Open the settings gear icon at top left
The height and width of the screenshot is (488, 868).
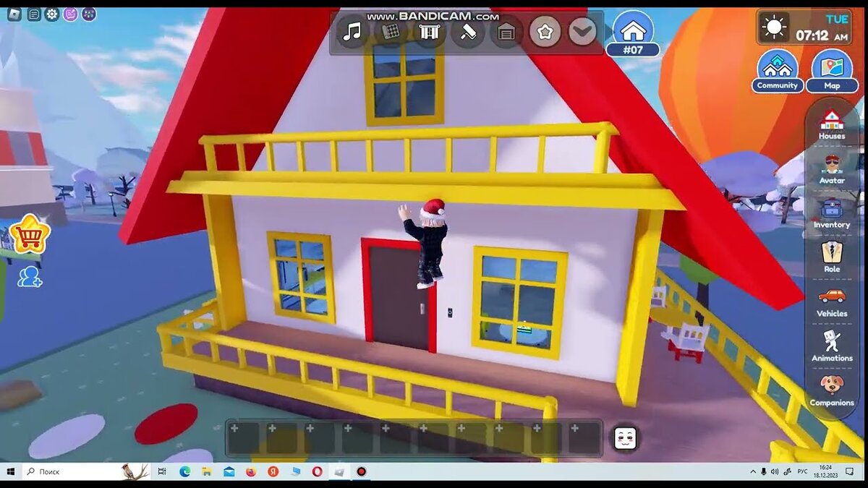pyautogui.click(x=52, y=14)
